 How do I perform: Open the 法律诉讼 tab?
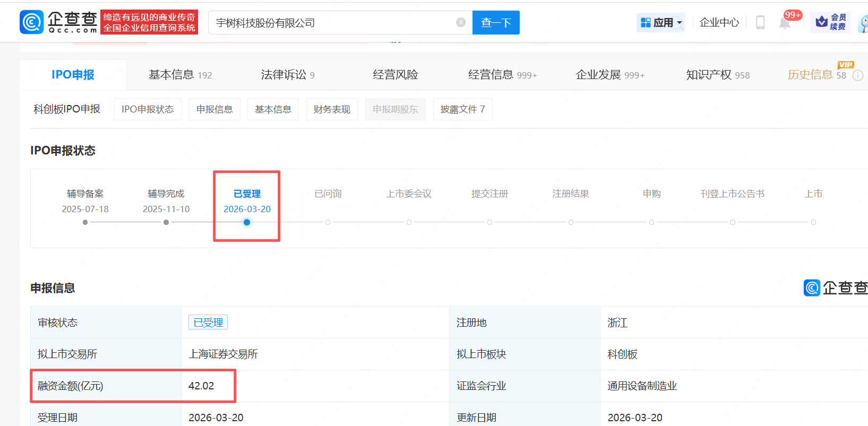288,75
